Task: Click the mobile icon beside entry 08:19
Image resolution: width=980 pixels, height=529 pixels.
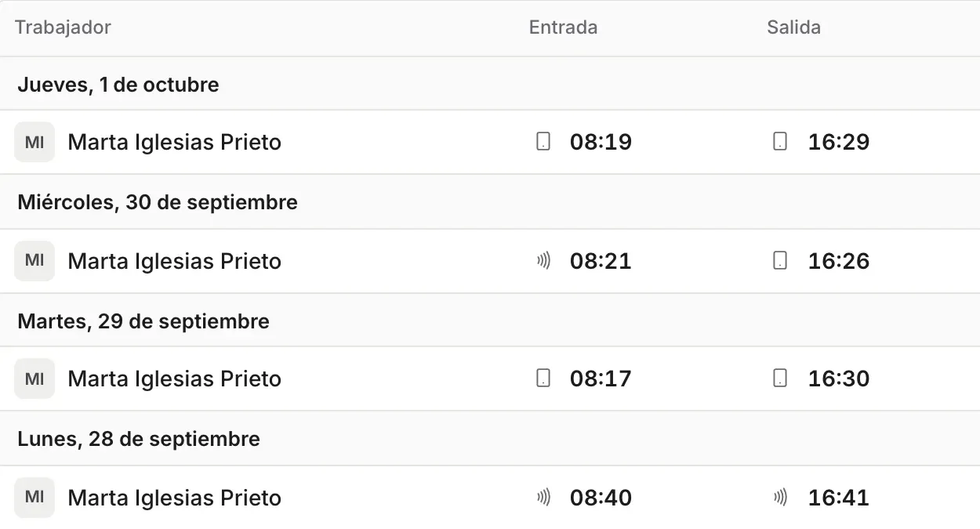Action: [x=543, y=142]
